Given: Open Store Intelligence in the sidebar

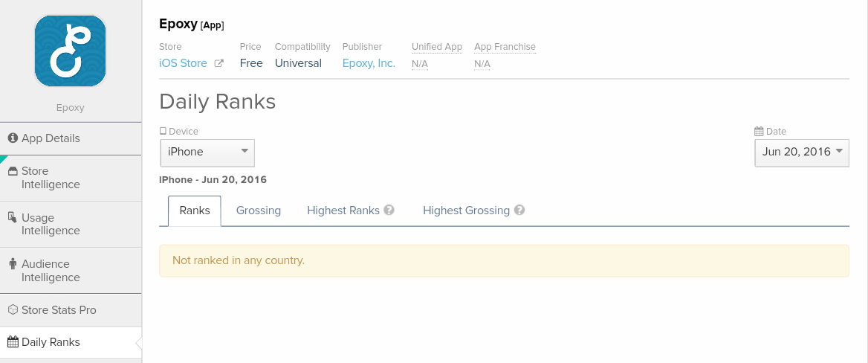Looking at the screenshot, I should tap(51, 178).
